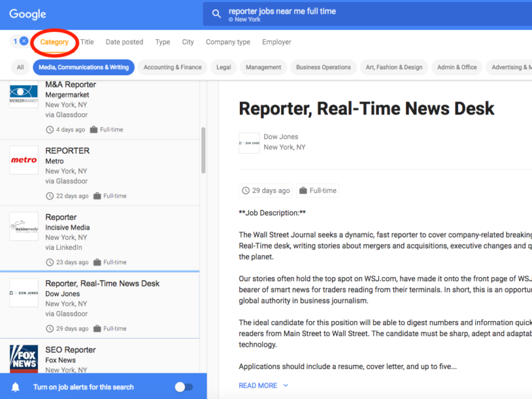Click clock icon beside 4 days ago
The height and width of the screenshot is (399, 532).
49,129
